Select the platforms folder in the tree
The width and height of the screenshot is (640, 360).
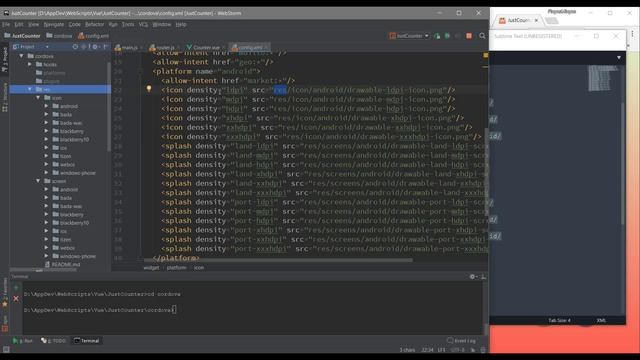(50, 73)
